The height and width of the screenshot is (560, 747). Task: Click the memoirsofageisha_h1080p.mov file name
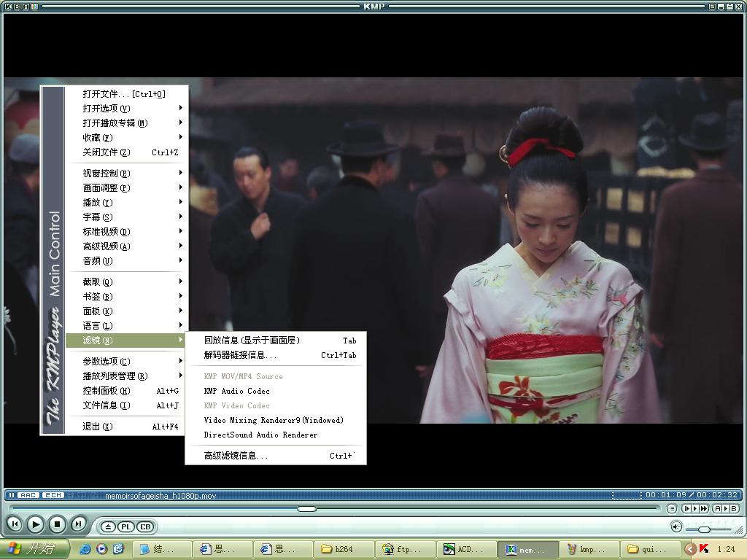pyautogui.click(x=160, y=496)
